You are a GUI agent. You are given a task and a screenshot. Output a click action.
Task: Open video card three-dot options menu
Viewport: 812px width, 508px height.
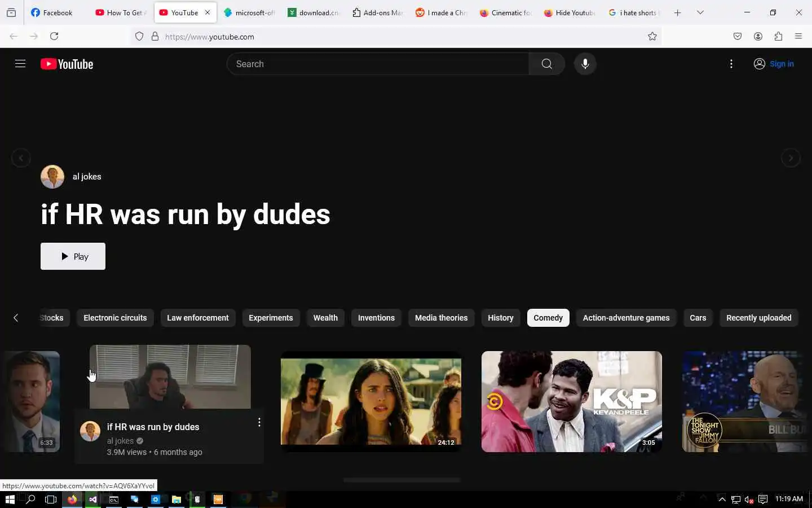click(x=259, y=422)
